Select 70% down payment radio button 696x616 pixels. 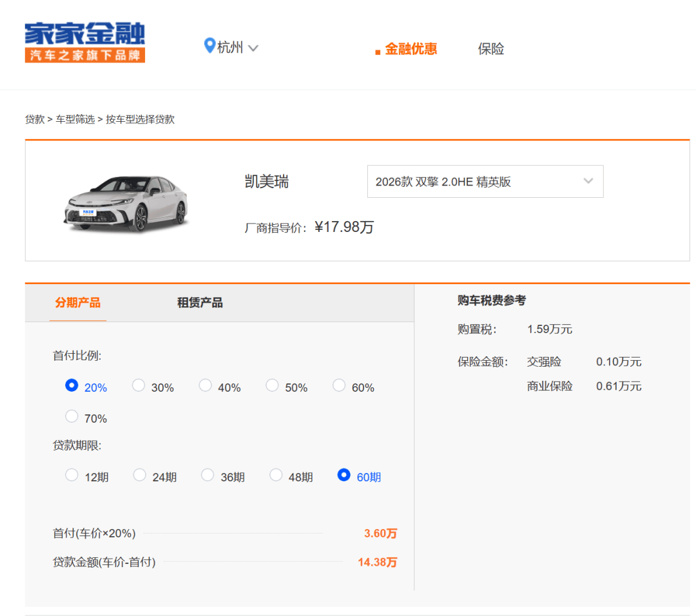72,416
